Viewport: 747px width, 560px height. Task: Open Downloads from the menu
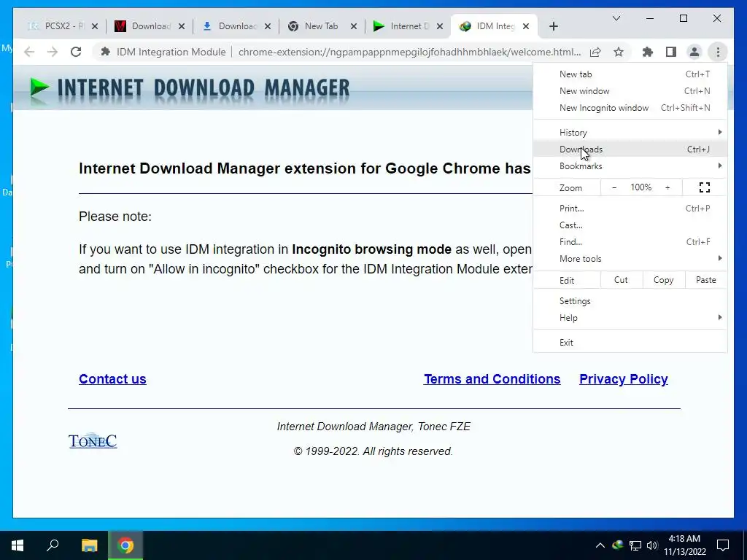tap(630, 149)
